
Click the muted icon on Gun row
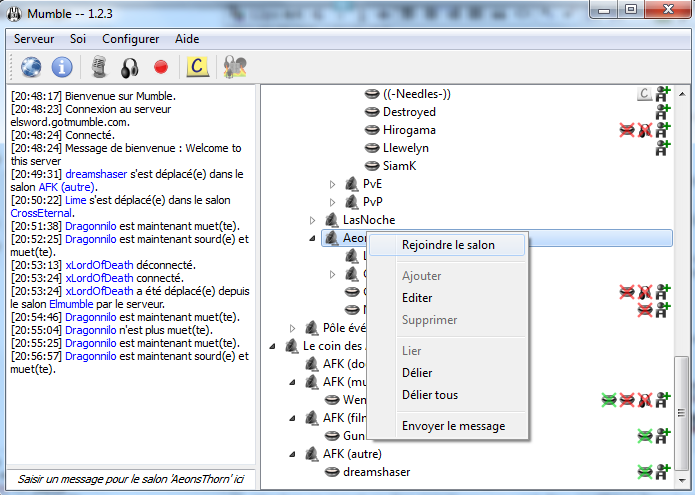[645, 436]
